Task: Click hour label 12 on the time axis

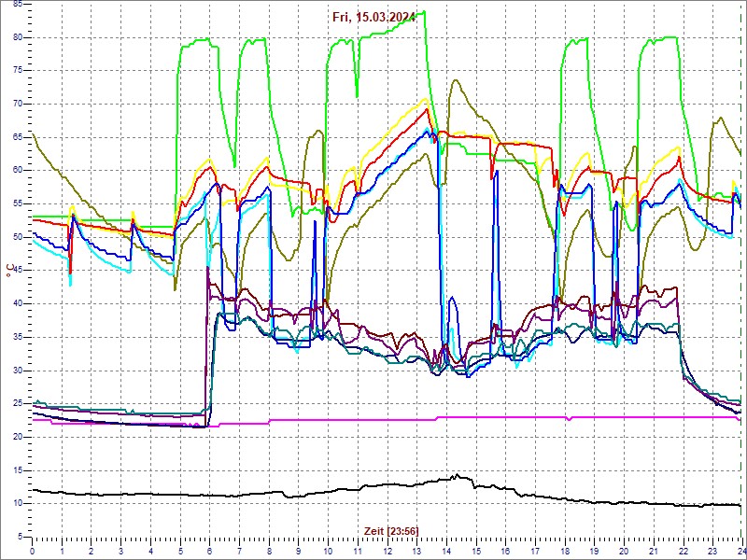Action: [387, 551]
